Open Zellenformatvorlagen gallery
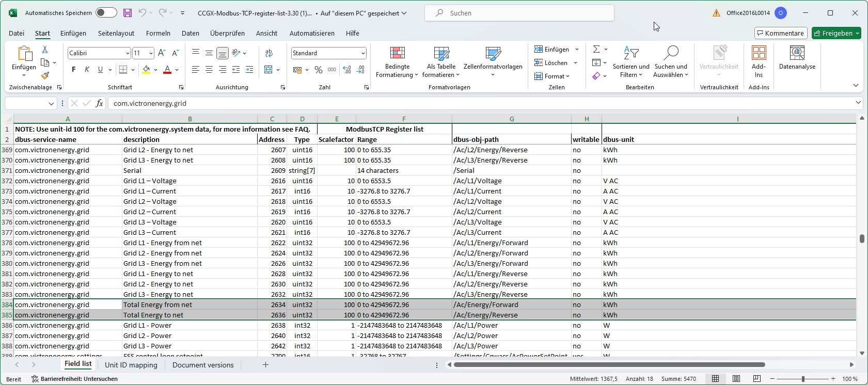Viewport: 868px width, 385px height. click(493, 62)
